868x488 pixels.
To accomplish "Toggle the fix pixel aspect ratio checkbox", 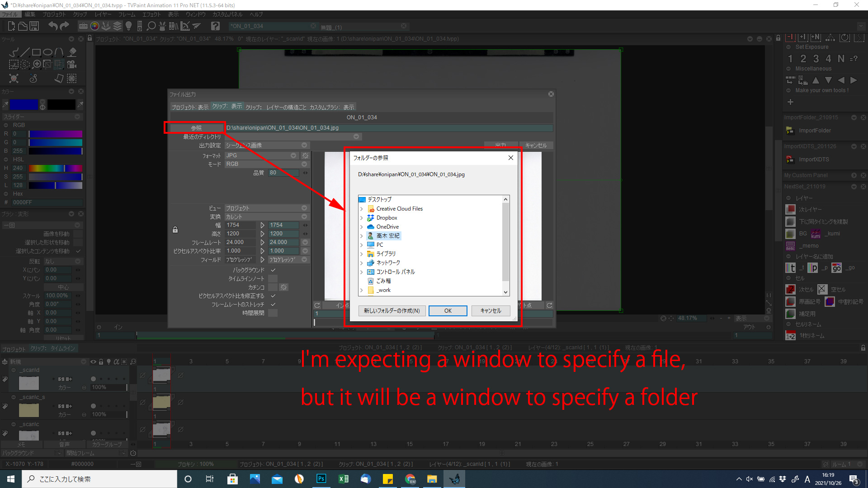I will 273,296.
